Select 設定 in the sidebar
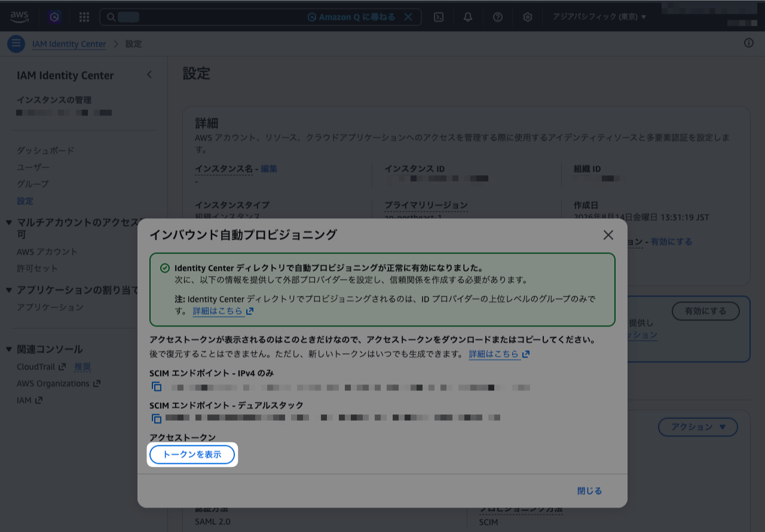 tap(25, 201)
